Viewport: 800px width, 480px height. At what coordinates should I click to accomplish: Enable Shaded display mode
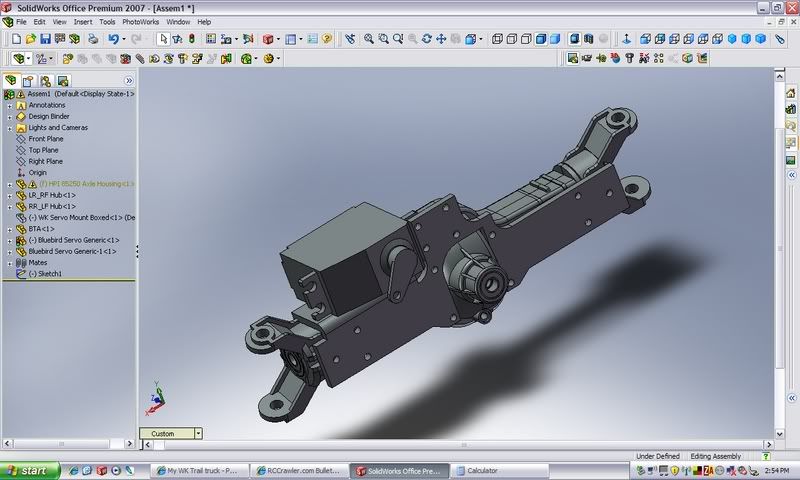pyautogui.click(x=555, y=39)
